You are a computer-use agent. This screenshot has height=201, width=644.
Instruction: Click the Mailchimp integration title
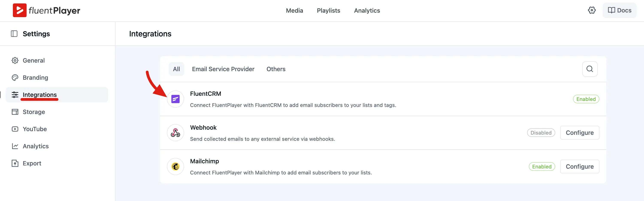tap(204, 161)
